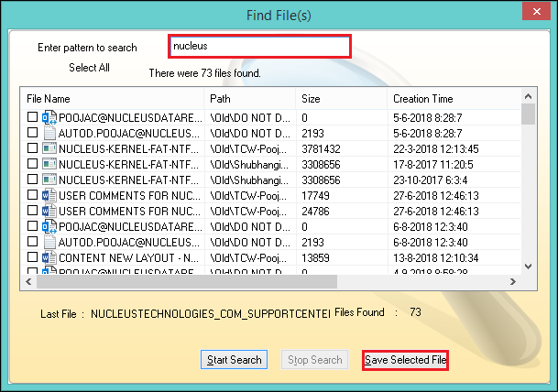Click Word icon of CONTENT NEW LAYOUT file

pos(49,258)
